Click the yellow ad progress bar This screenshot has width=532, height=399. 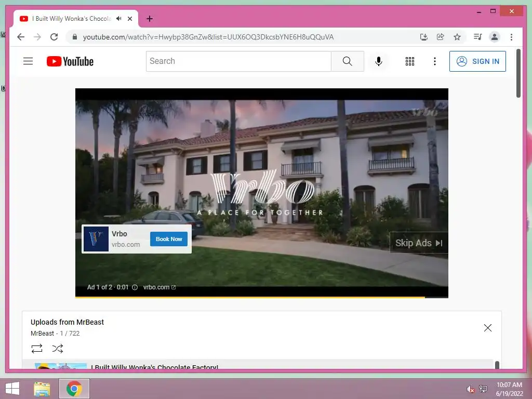click(x=250, y=297)
